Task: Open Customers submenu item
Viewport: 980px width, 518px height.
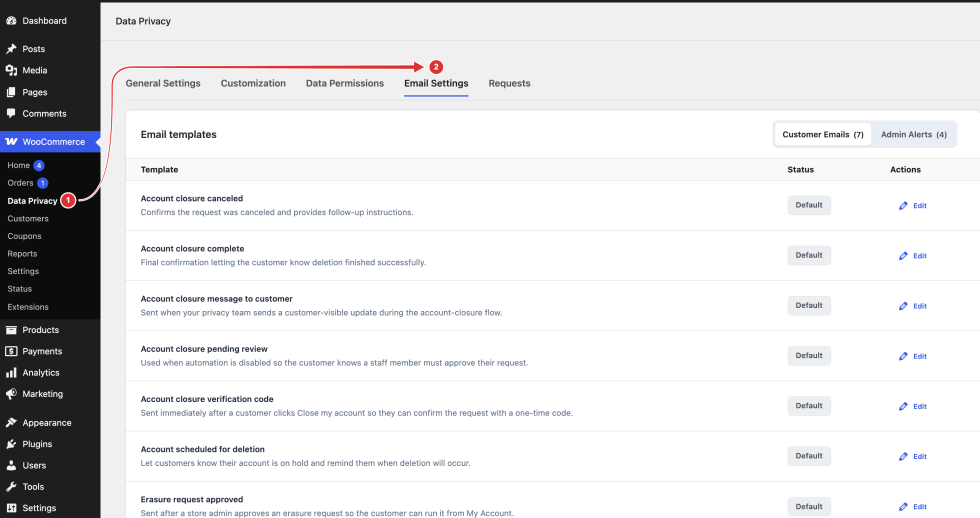Action: (28, 219)
